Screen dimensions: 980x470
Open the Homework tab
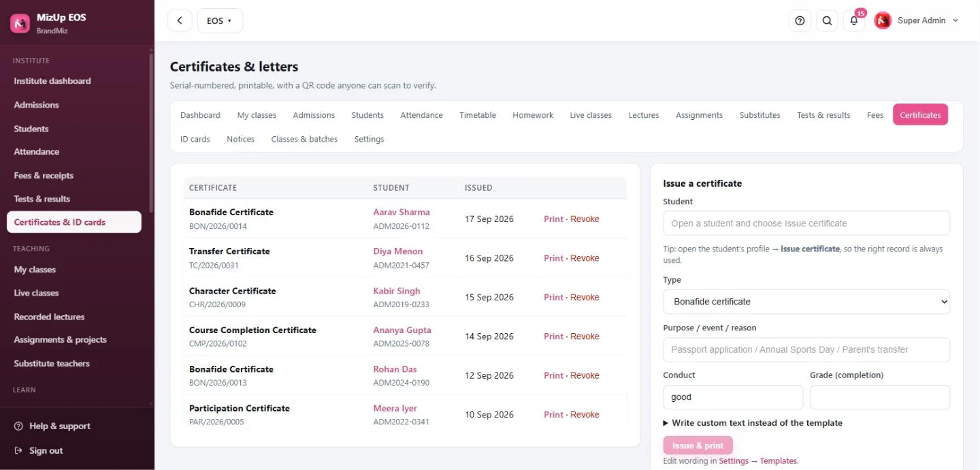tap(533, 115)
